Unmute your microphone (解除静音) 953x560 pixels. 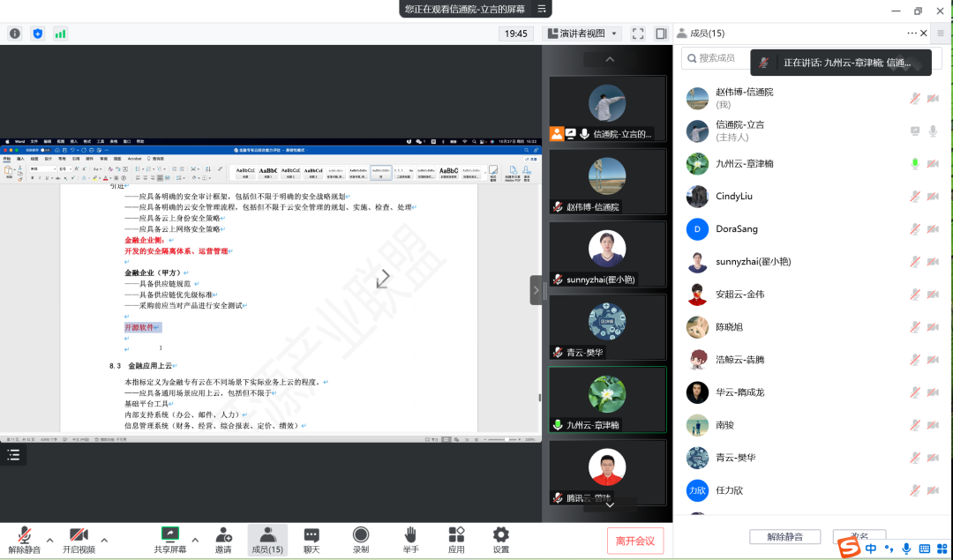click(x=24, y=540)
